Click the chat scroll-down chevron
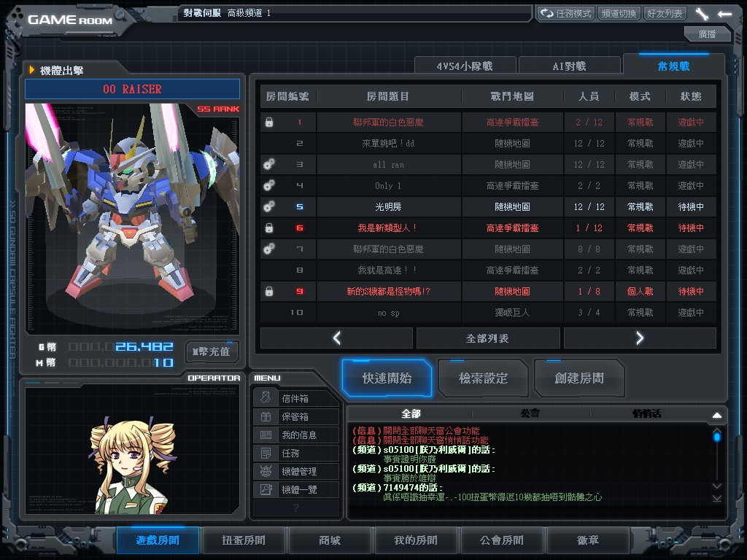The width and height of the screenshot is (747, 560). pyautogui.click(x=716, y=486)
